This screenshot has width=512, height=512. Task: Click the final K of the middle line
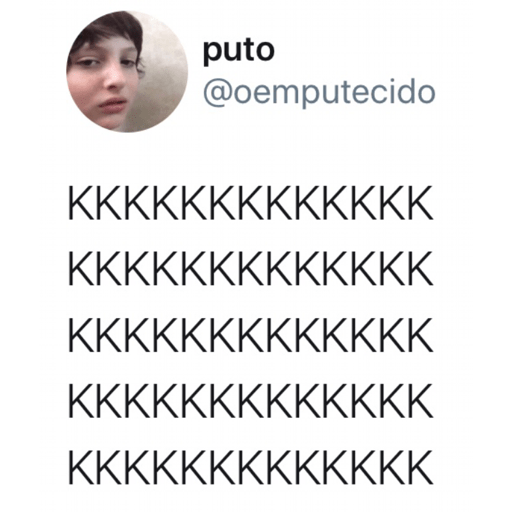point(420,335)
